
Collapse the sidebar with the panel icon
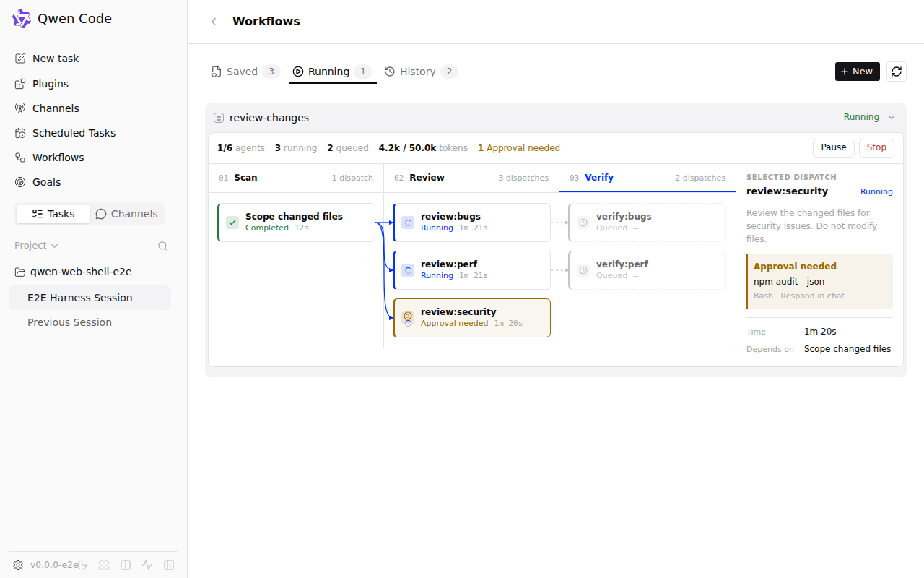(169, 565)
